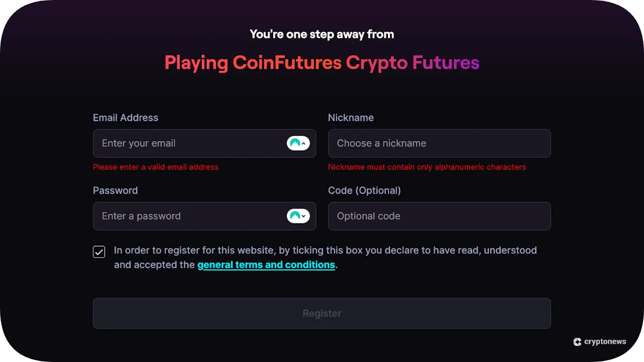Toggle the agreement declaration checkbox
Viewport: 644px width, 362px height.
point(99,251)
